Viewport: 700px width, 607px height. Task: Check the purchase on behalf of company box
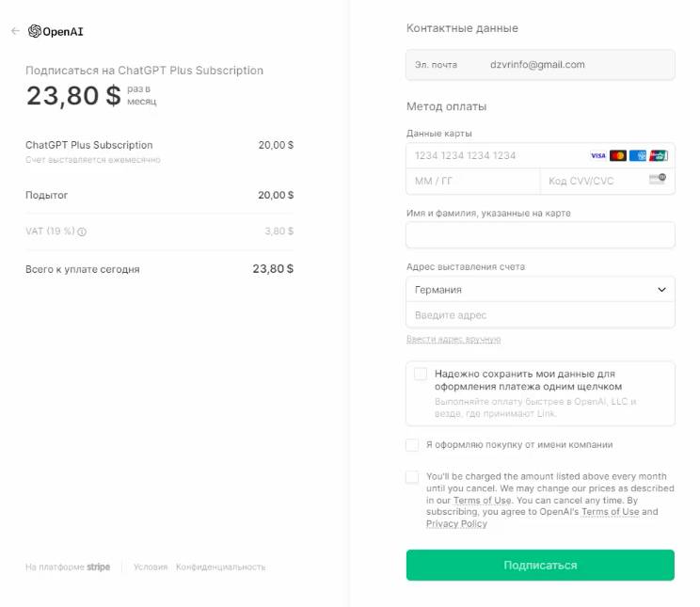coord(412,445)
